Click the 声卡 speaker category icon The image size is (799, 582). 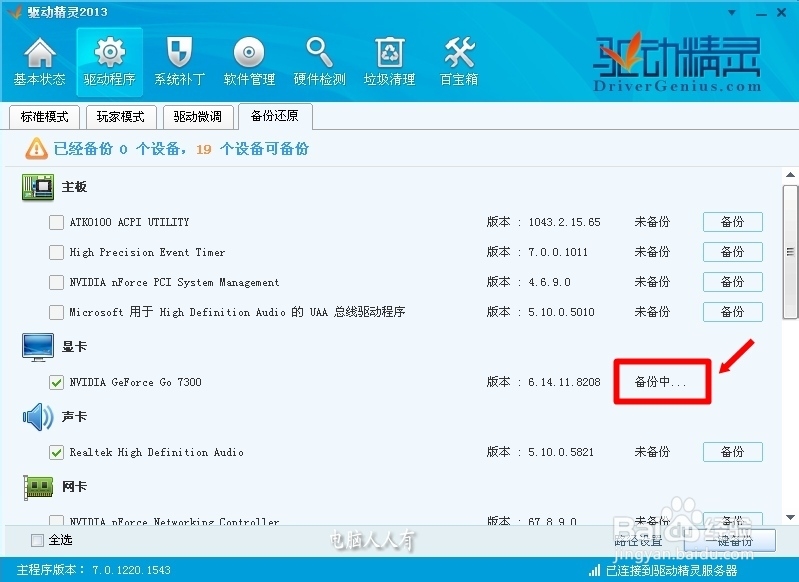38,417
